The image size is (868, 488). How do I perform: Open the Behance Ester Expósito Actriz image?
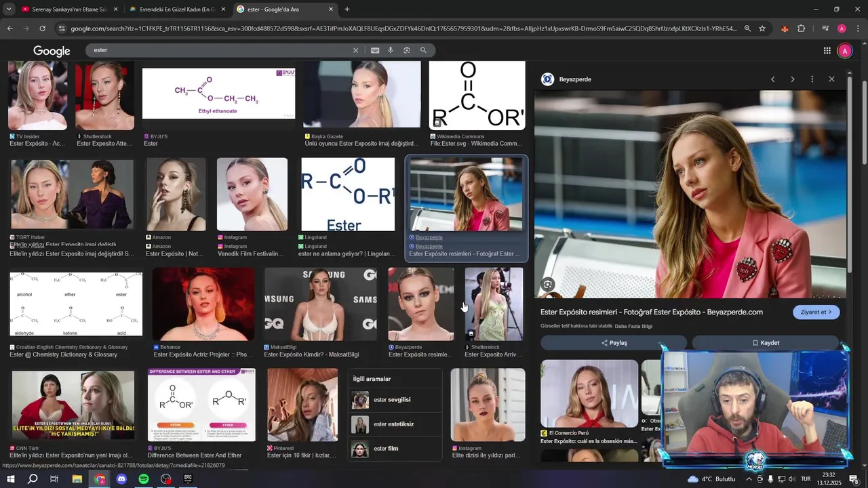pyautogui.click(x=203, y=304)
